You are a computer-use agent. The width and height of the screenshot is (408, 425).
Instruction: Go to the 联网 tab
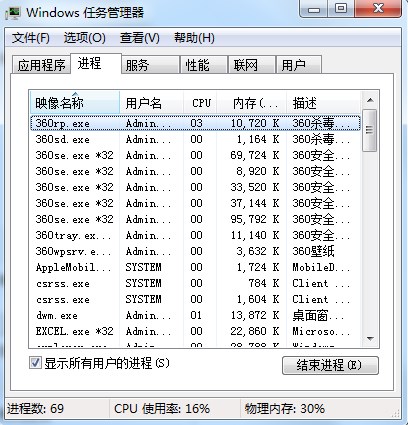[252, 65]
